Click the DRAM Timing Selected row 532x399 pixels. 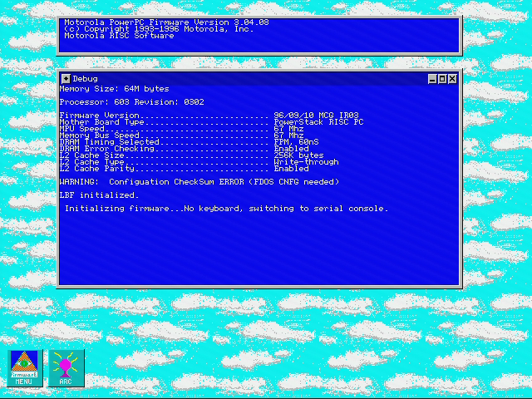tap(189, 142)
